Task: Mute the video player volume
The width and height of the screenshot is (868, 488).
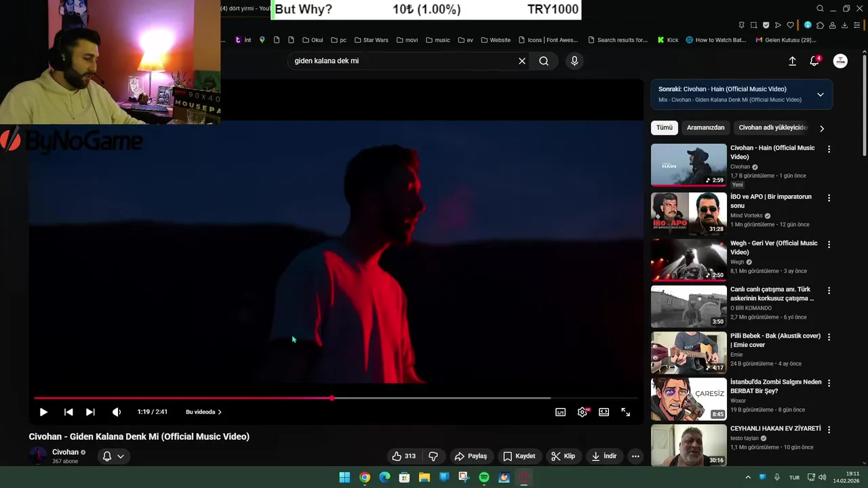Action: point(117,412)
